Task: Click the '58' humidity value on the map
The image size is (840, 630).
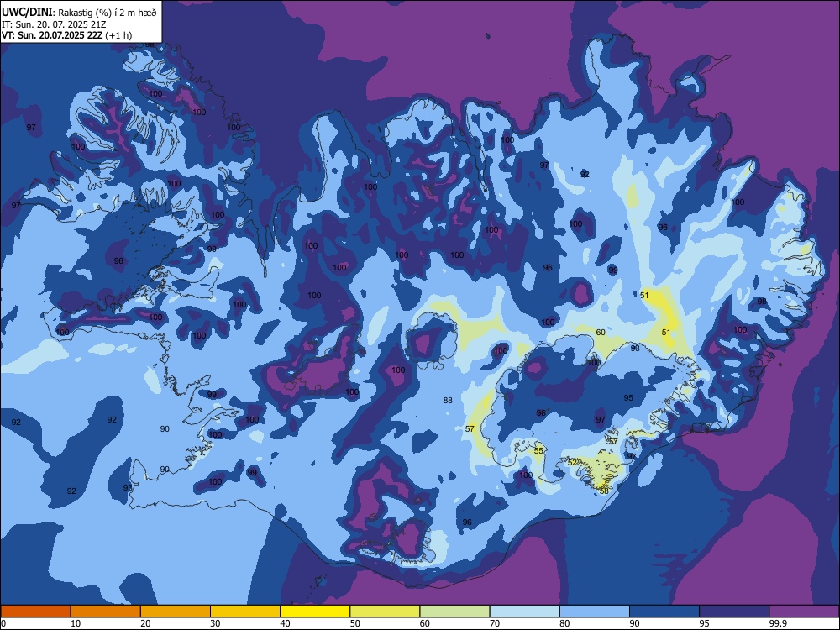Action: coord(604,491)
